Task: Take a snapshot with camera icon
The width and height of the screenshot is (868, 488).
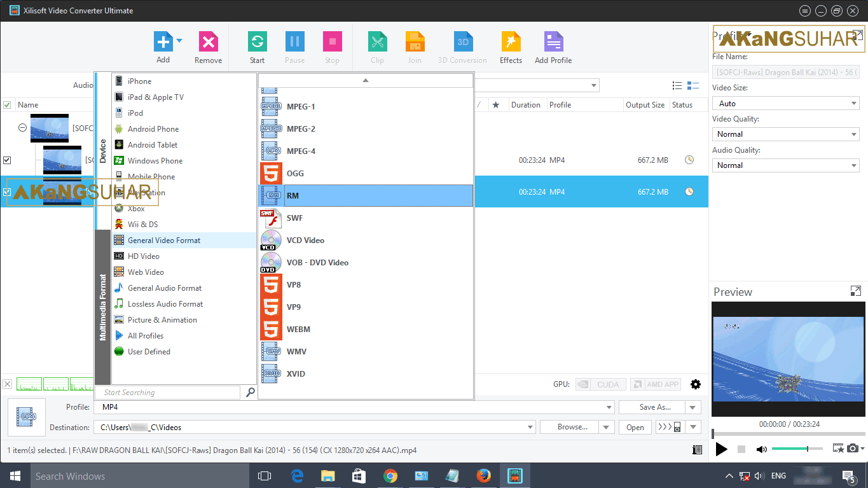Action: click(853, 449)
